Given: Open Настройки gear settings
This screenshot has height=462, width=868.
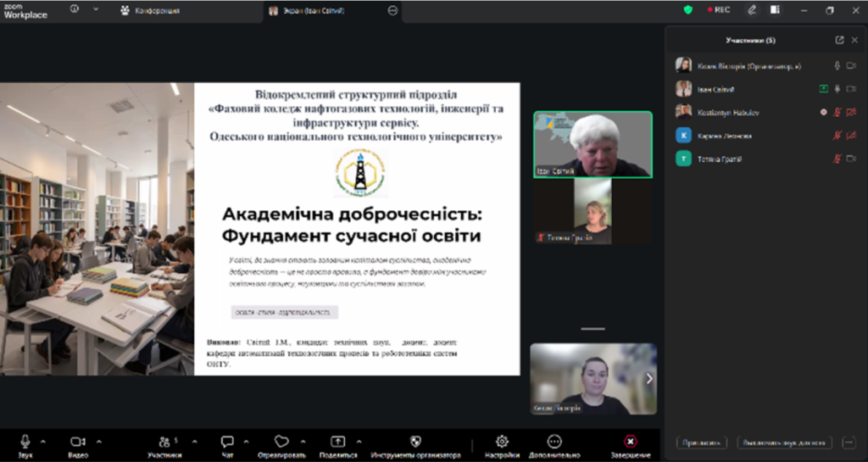Looking at the screenshot, I should (502, 446).
